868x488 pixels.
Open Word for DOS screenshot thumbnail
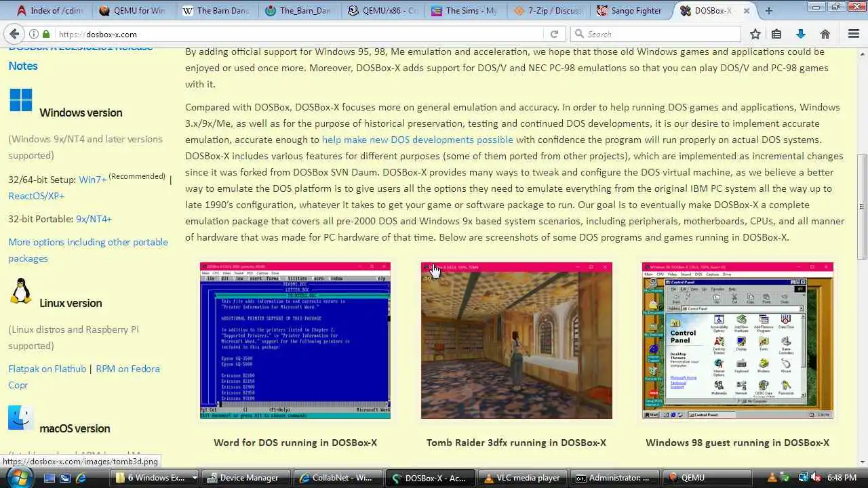click(x=295, y=340)
